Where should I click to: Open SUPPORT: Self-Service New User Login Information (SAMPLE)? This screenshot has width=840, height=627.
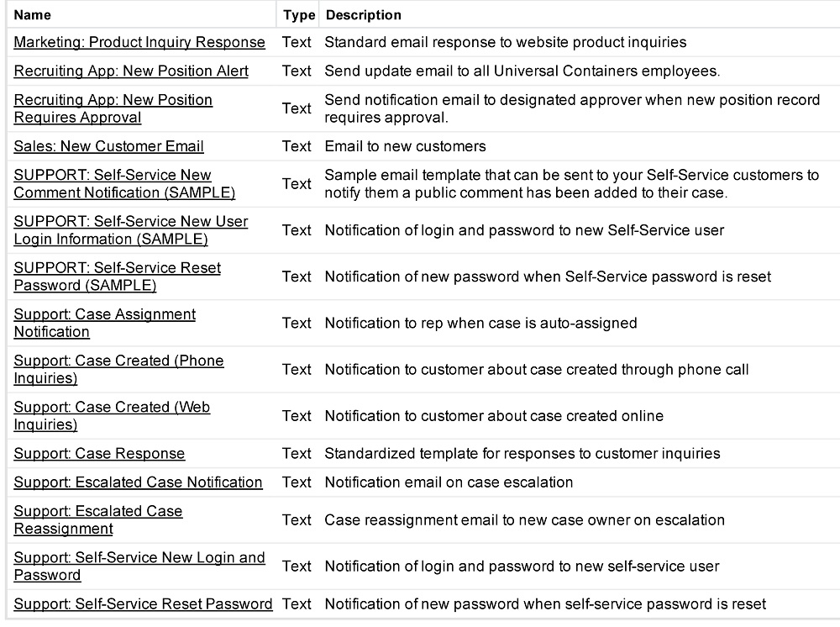click(x=130, y=229)
